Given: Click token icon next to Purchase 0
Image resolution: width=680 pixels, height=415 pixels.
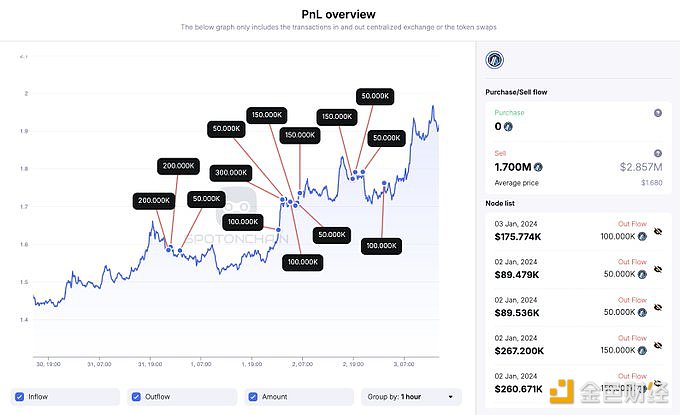Looking at the screenshot, I should (509, 127).
